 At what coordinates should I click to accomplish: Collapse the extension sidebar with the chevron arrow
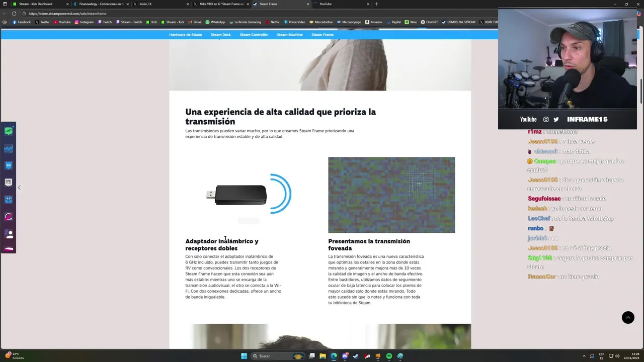[19, 188]
